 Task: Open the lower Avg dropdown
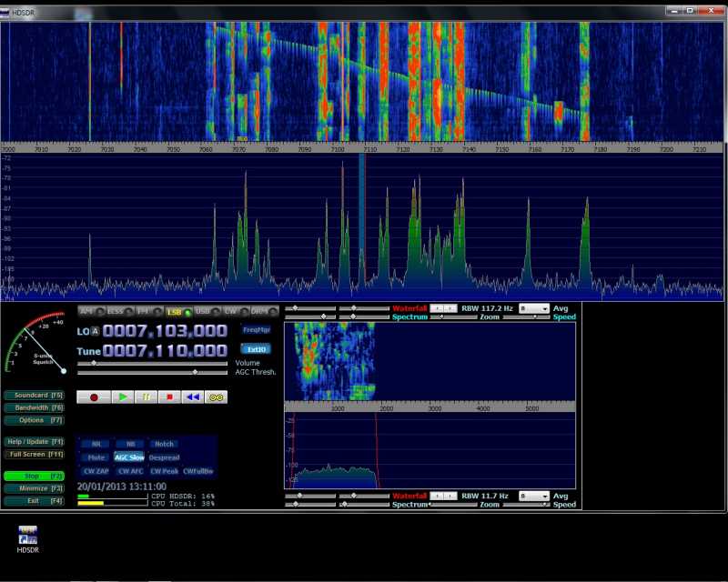(534, 496)
